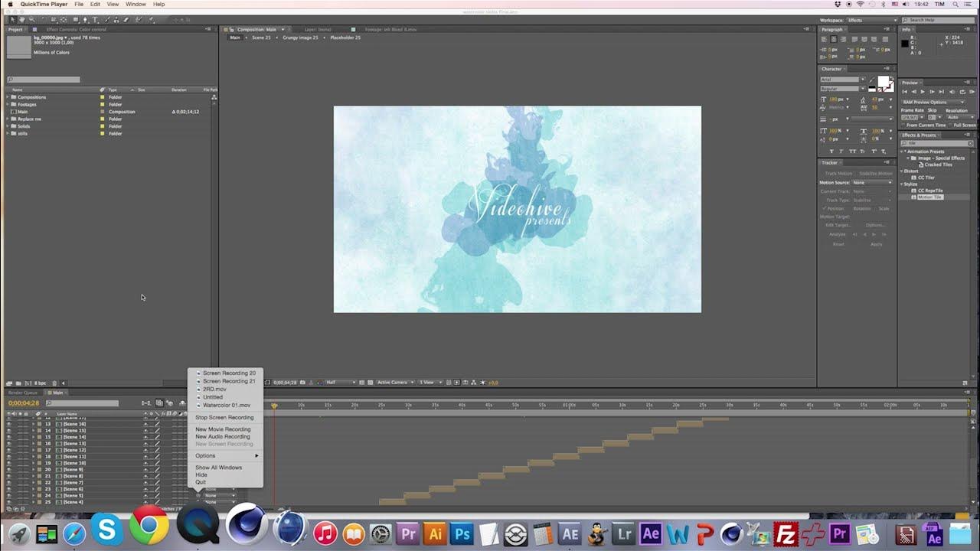The height and width of the screenshot is (551, 980).
Task: Select the Motion Tile effect preset
Action: click(929, 197)
